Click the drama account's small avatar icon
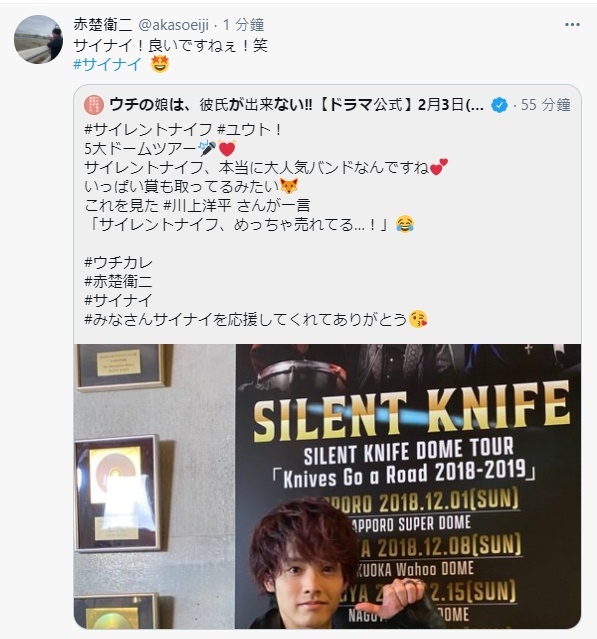This screenshot has height=639, width=597. point(94,105)
